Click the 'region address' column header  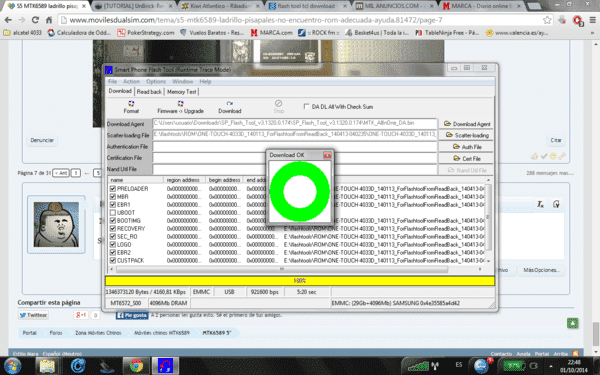pyautogui.click(x=184, y=180)
